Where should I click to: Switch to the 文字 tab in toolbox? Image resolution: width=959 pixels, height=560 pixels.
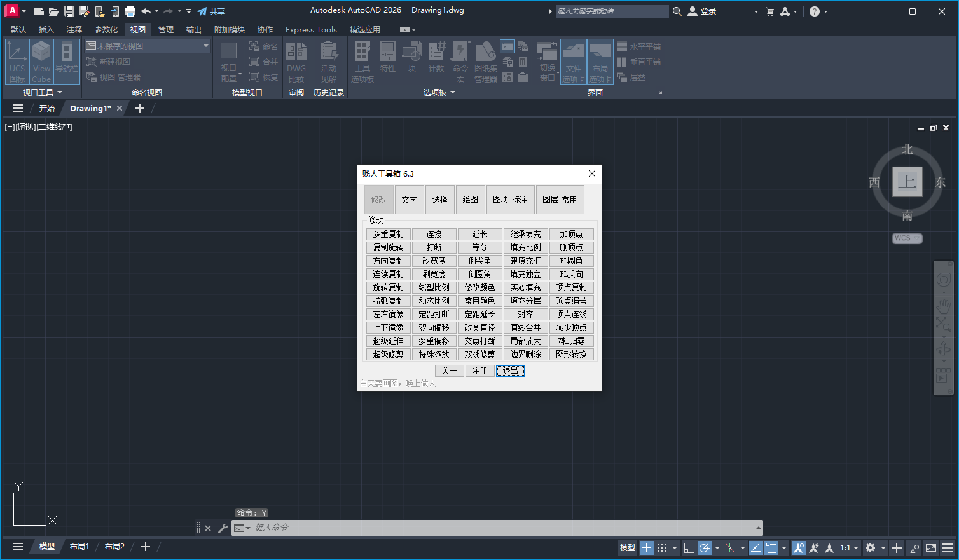(x=409, y=200)
